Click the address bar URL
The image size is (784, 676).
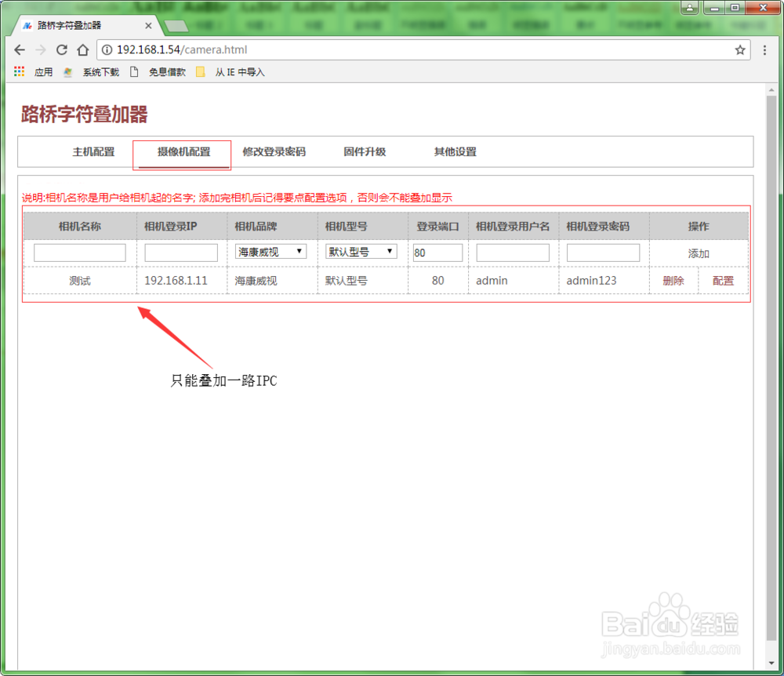[182, 50]
